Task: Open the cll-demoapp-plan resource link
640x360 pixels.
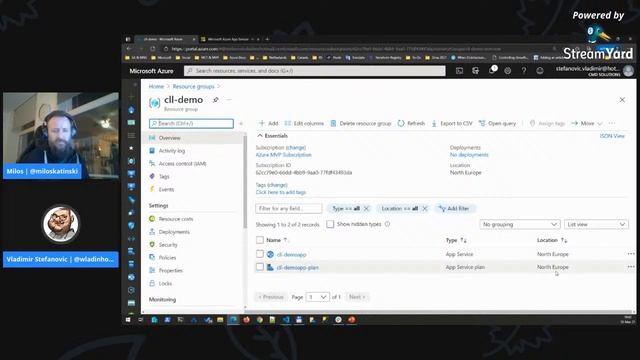Action: coord(298,267)
